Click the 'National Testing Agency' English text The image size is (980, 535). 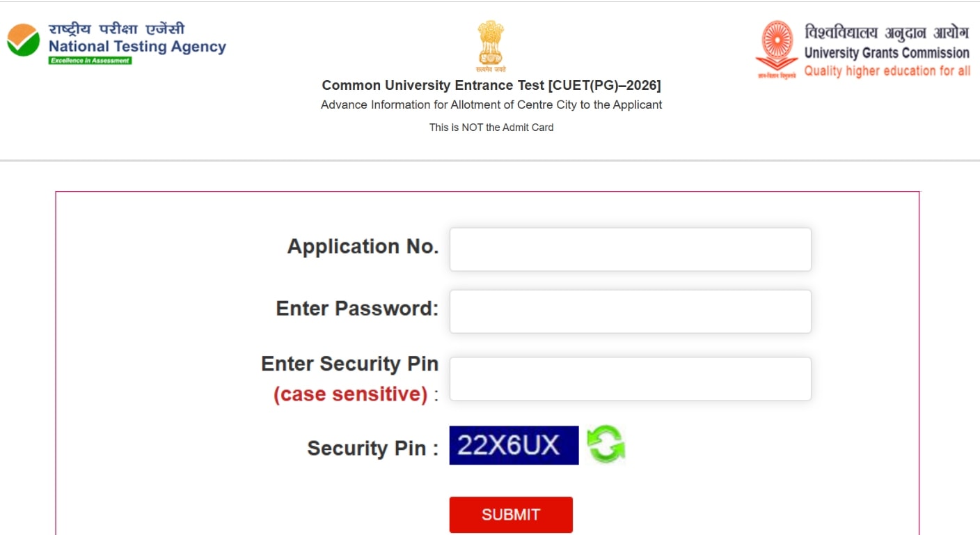point(137,47)
